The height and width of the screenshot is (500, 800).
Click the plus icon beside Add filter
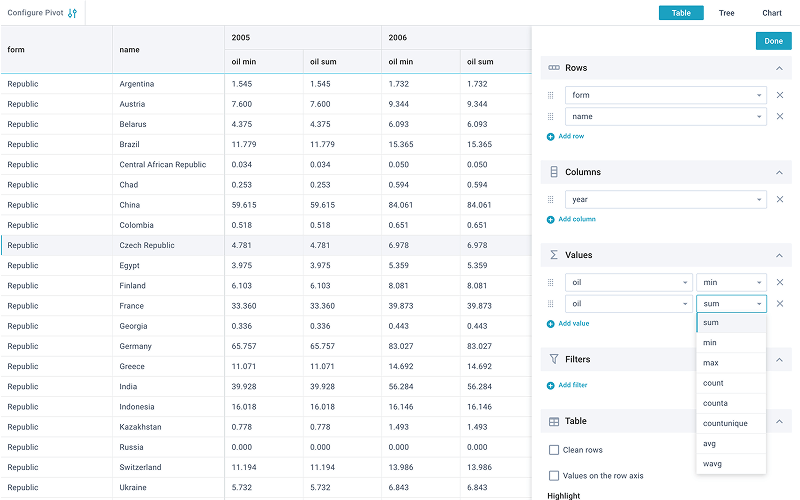(x=551, y=386)
